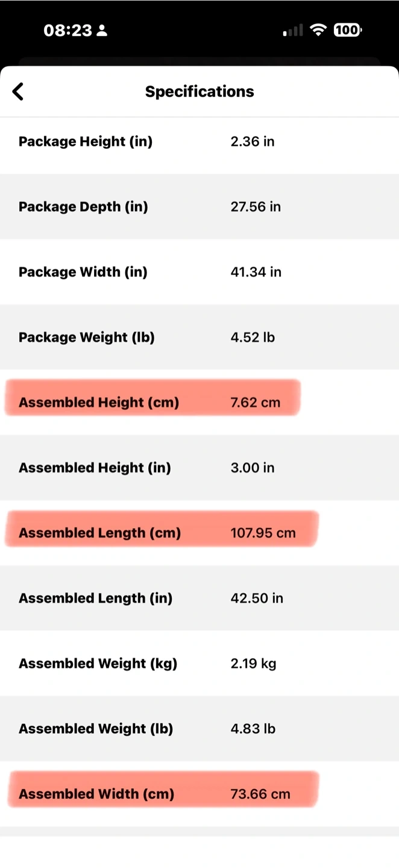
Task: Tap highlighted Assembled Height (cm) label
Action: point(99,402)
